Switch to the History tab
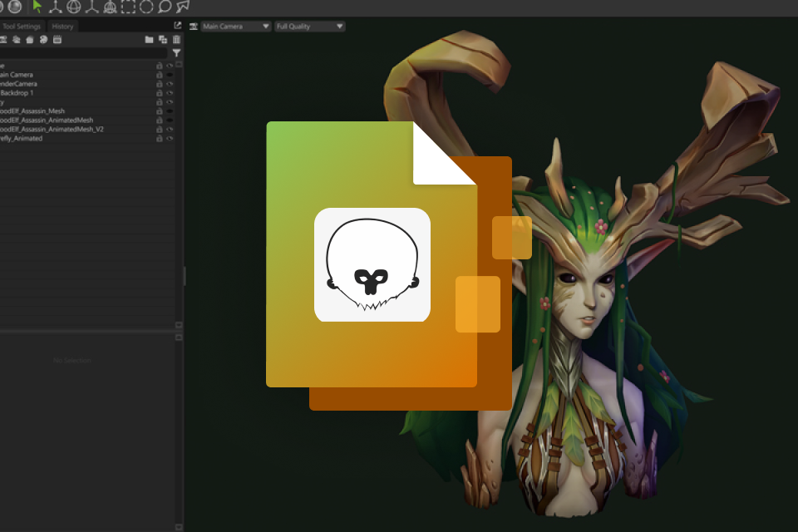 tap(62, 27)
